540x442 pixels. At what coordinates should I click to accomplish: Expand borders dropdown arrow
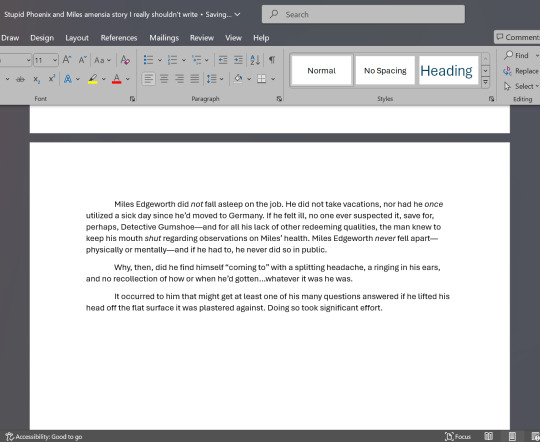pos(273,79)
